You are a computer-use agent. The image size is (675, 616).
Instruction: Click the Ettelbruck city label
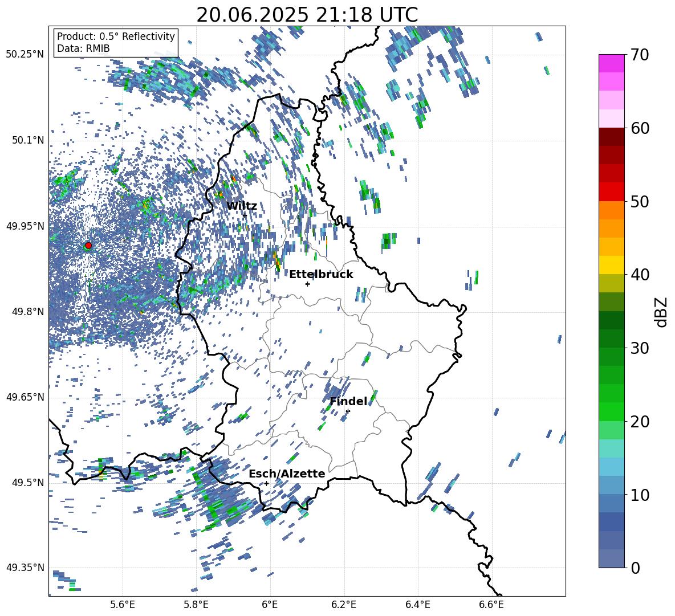click(x=321, y=275)
